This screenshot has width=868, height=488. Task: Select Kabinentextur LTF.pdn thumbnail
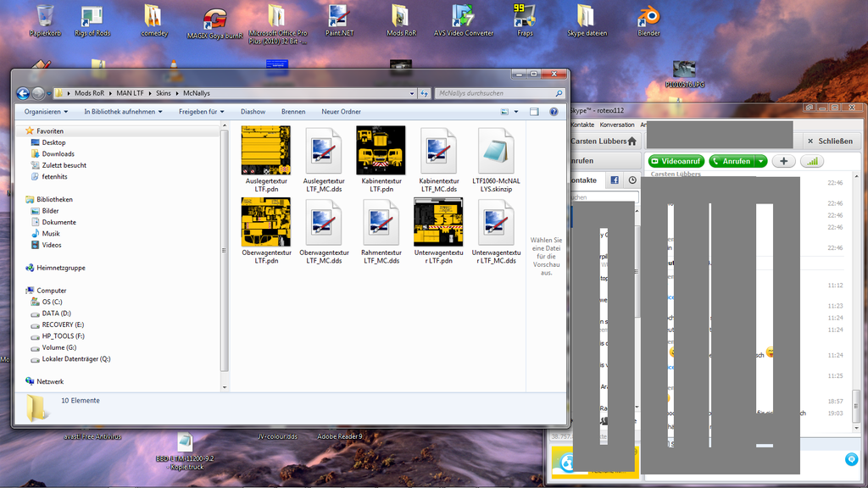[x=381, y=151]
